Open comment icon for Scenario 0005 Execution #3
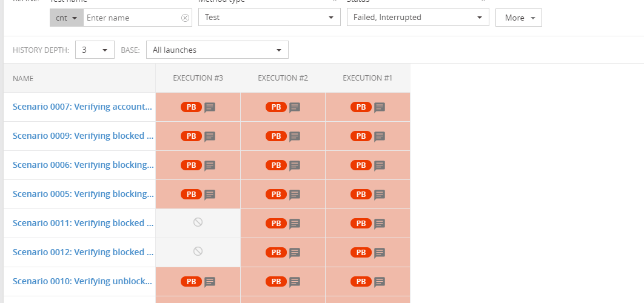This screenshot has width=644, height=303. [x=210, y=195]
